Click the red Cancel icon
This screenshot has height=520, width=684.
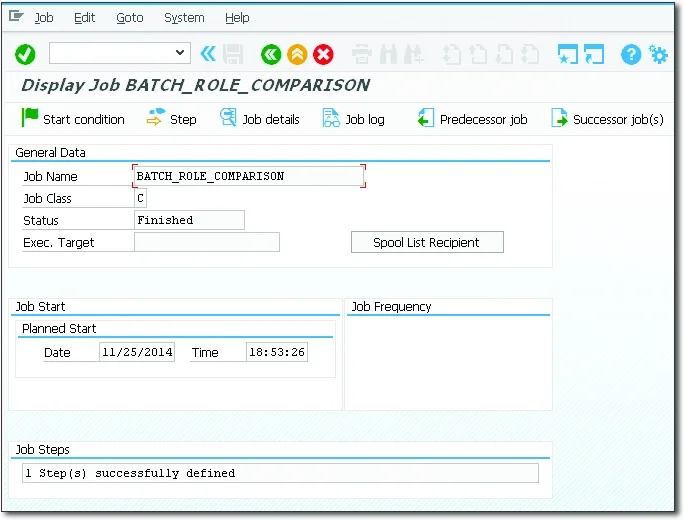click(323, 55)
